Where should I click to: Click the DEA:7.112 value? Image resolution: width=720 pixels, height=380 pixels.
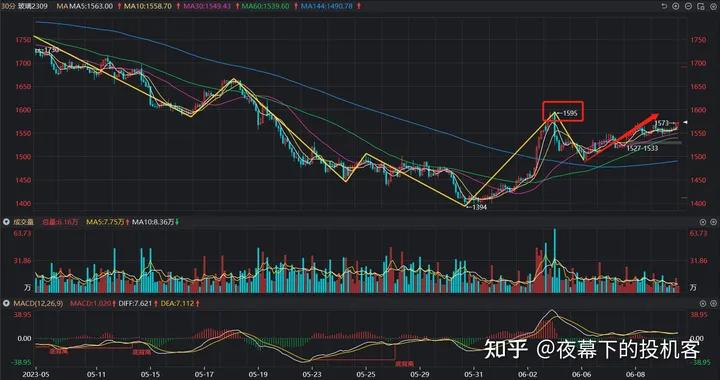(x=177, y=303)
